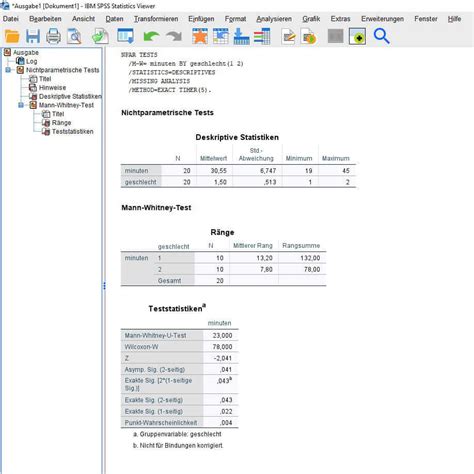Open the Format menu

pyautogui.click(x=235, y=19)
